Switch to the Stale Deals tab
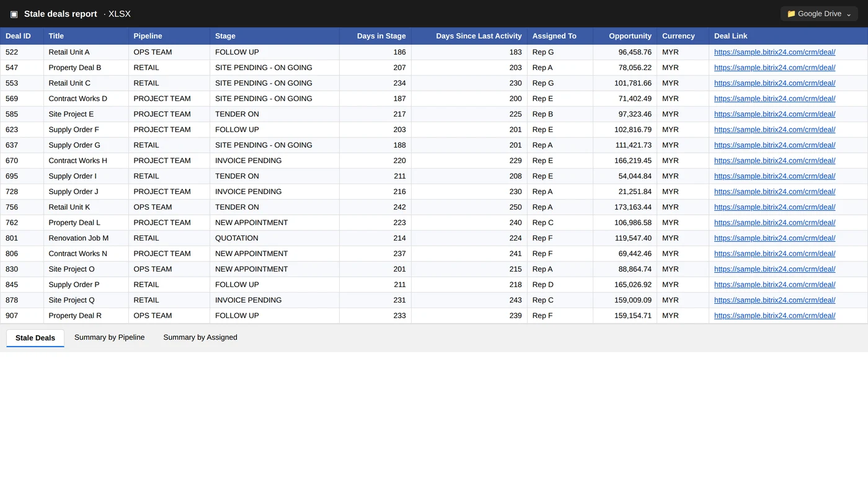 point(35,338)
